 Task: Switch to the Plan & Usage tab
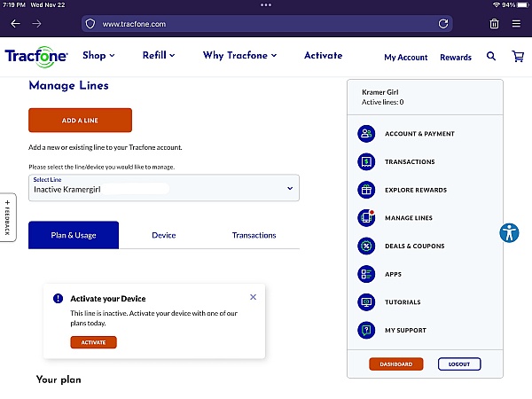(x=74, y=235)
